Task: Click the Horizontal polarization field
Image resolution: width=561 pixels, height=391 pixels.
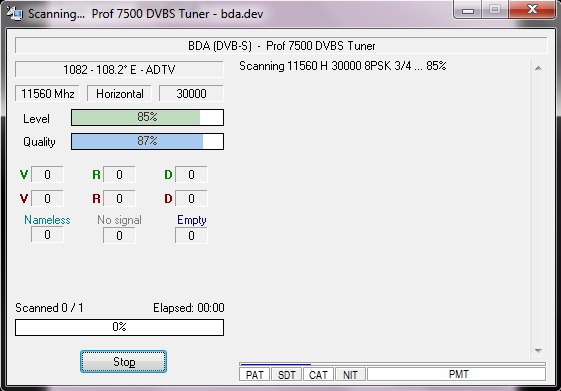Action: (119, 94)
